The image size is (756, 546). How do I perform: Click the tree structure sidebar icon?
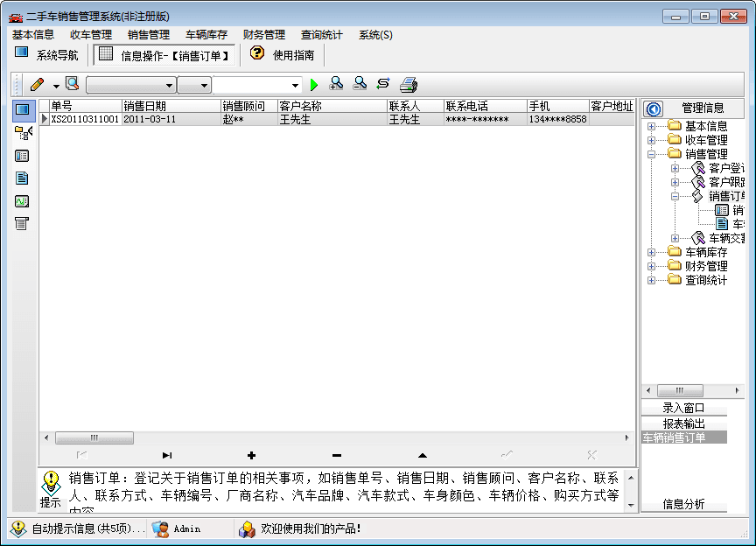(23, 133)
